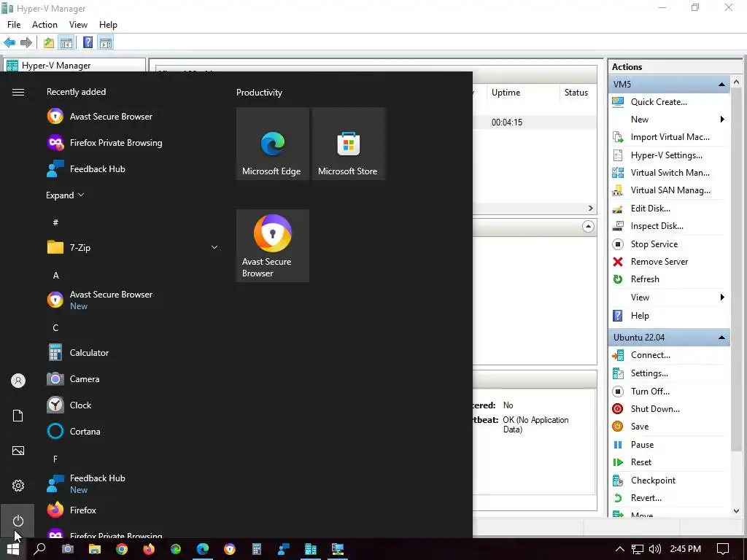Click the VM list horizontal scroll right arrow
The height and width of the screenshot is (560, 747).
pyautogui.click(x=591, y=209)
